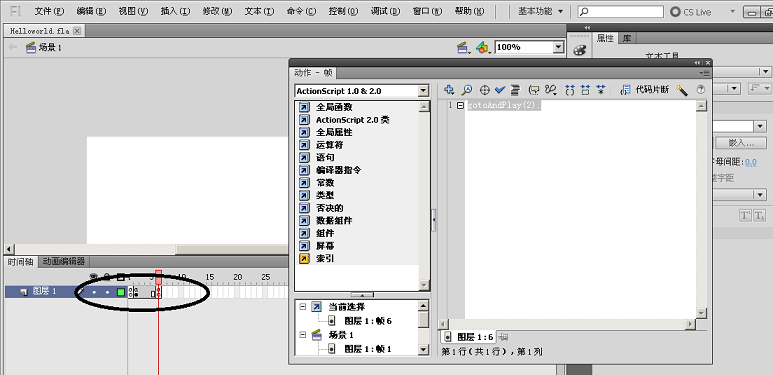Image resolution: width=773 pixels, height=375 pixels.
Task: Open ActionScript 1.0 & 2.0 version dropdown
Action: point(423,91)
